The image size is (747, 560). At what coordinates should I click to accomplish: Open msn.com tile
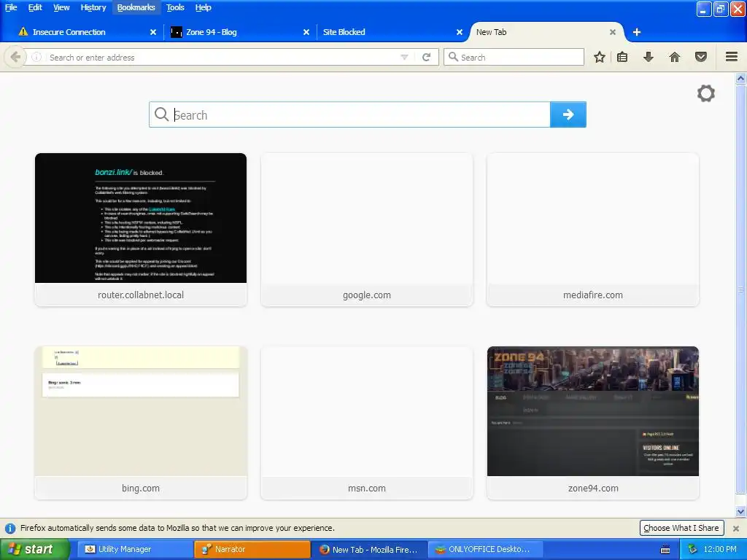coord(367,423)
